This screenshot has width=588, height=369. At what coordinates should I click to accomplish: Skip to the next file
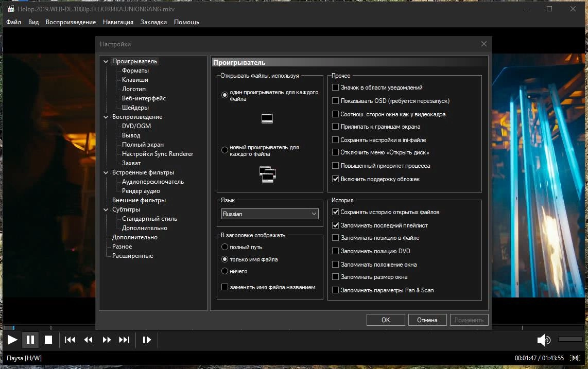[124, 340]
